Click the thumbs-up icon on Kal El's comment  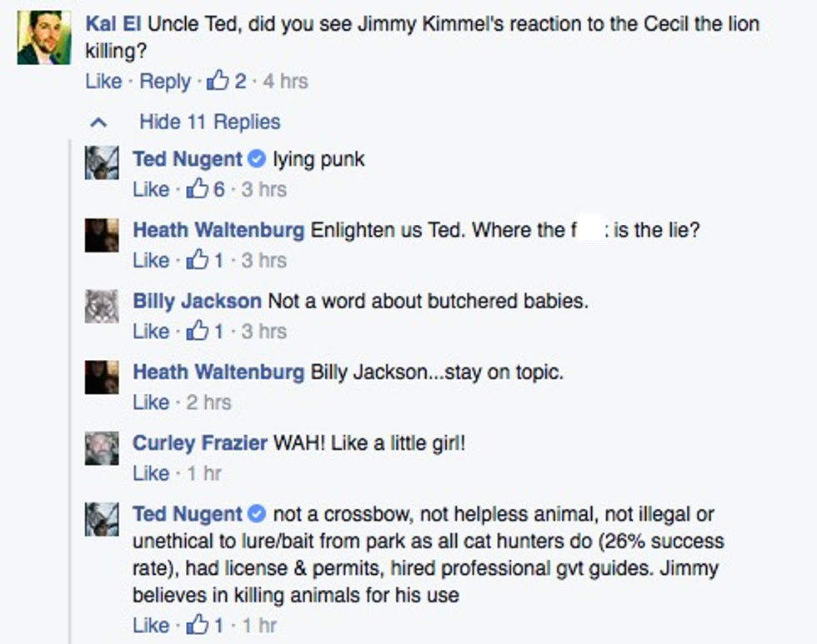coord(217,80)
